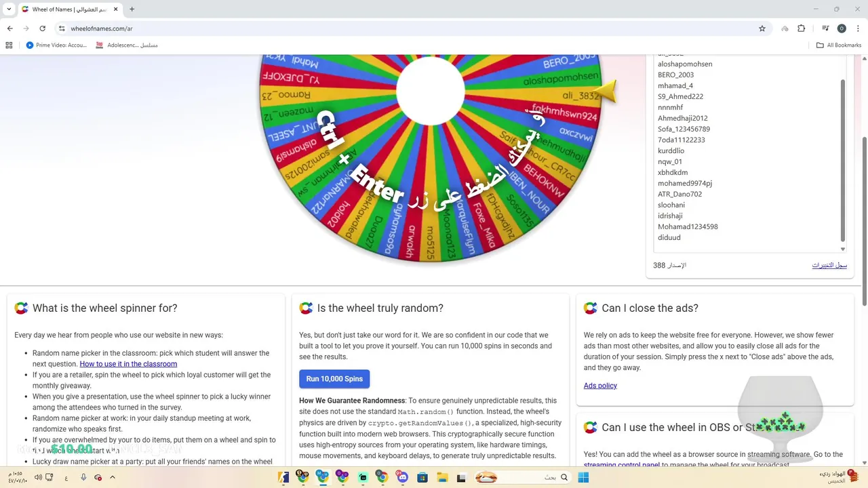The height and width of the screenshot is (488, 868).
Task: Spin the wheel by clicking its center
Action: (x=431, y=91)
